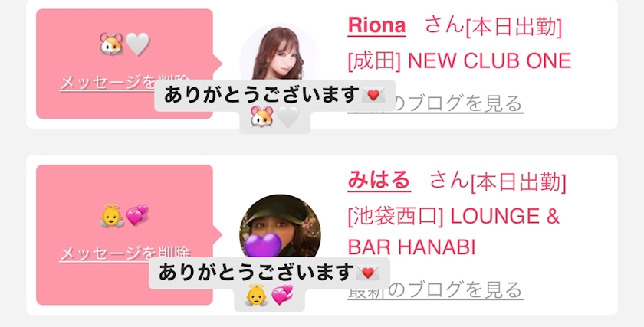Click the upper ありがとうございます caption overlay
The image size is (644, 327).
click(274, 96)
